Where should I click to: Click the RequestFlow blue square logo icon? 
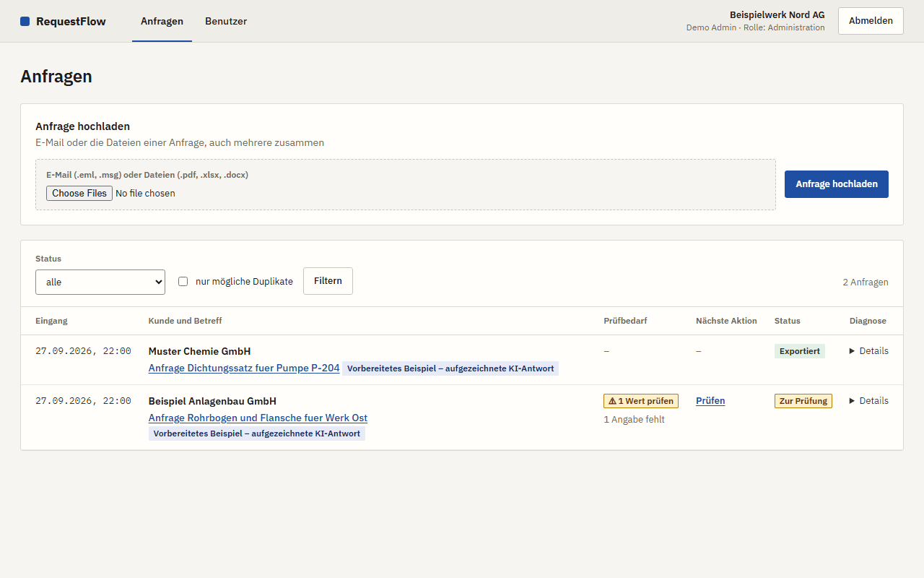25,22
